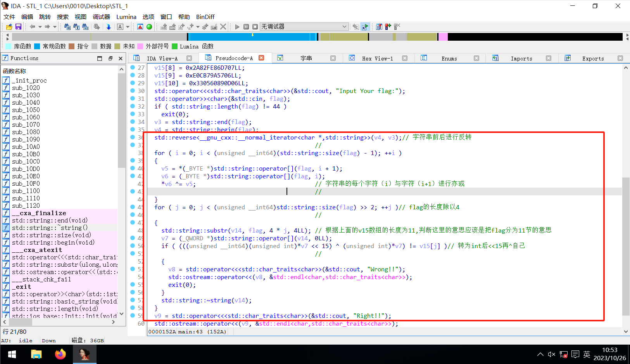The image size is (630, 364).
Task: Toggle breakpoint dot on line 30
Action: (x=133, y=91)
